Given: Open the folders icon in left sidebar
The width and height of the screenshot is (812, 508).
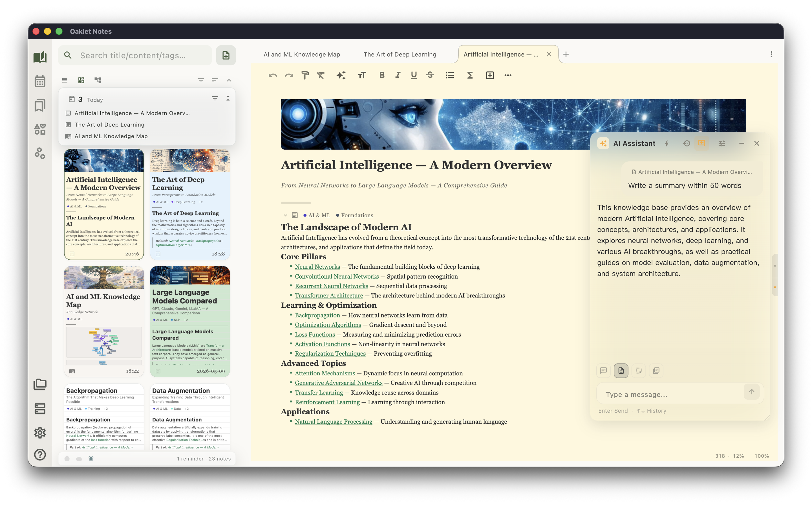Looking at the screenshot, I should click(x=40, y=384).
